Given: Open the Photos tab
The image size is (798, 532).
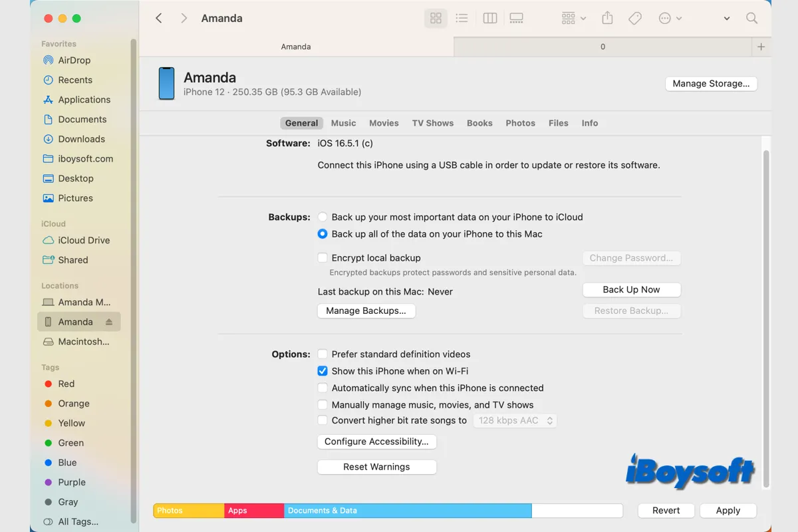Looking at the screenshot, I should click(x=520, y=123).
